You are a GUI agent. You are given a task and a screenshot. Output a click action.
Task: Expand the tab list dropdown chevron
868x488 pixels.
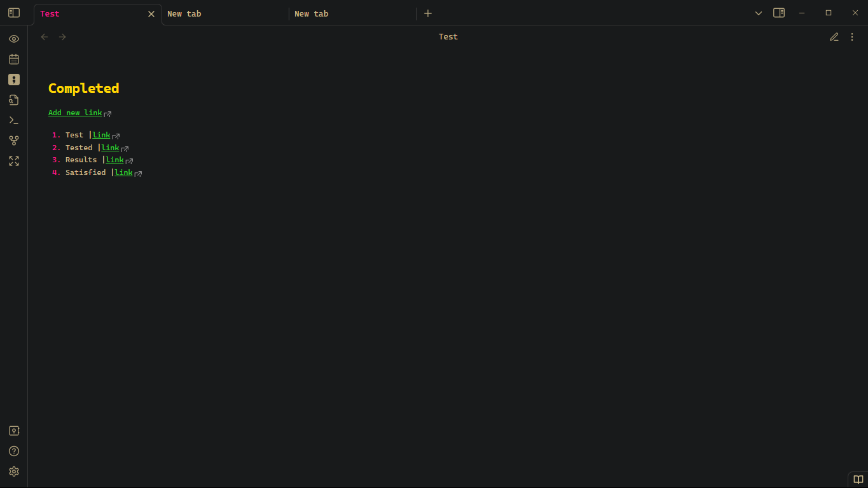click(759, 13)
